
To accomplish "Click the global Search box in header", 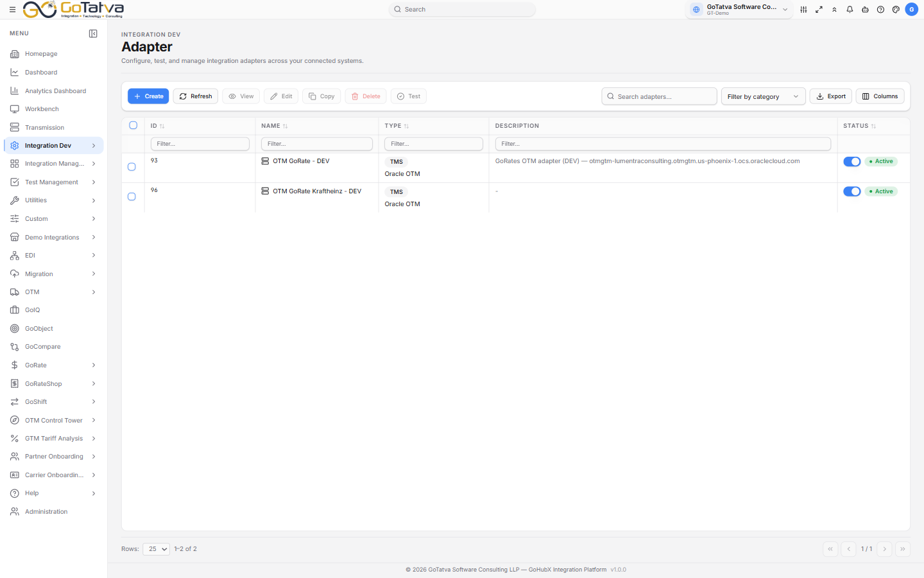I will tap(462, 10).
